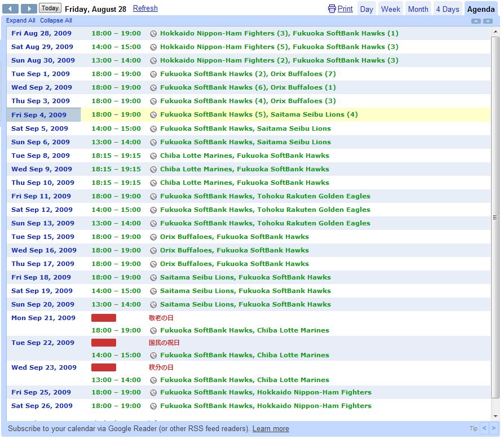The height and width of the screenshot is (439, 504).
Task: Click the down arrow button above the scrollbar
Action: 488,21
